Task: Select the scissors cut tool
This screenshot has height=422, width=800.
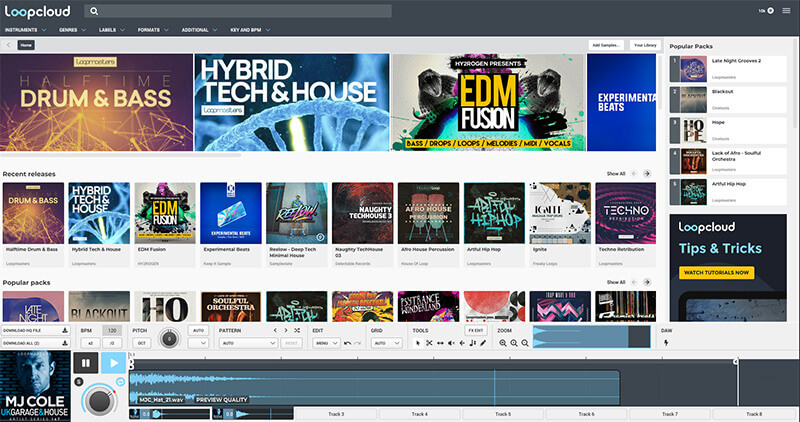Action: click(x=429, y=343)
